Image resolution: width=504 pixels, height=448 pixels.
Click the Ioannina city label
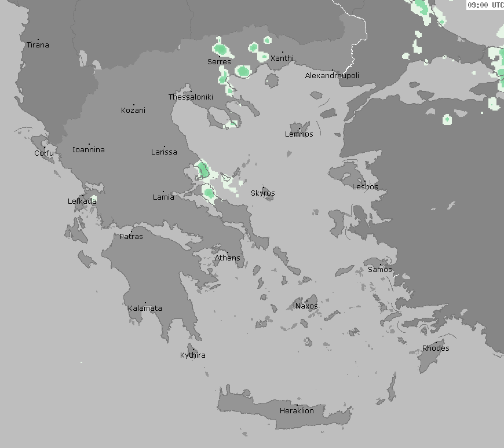pyautogui.click(x=89, y=150)
